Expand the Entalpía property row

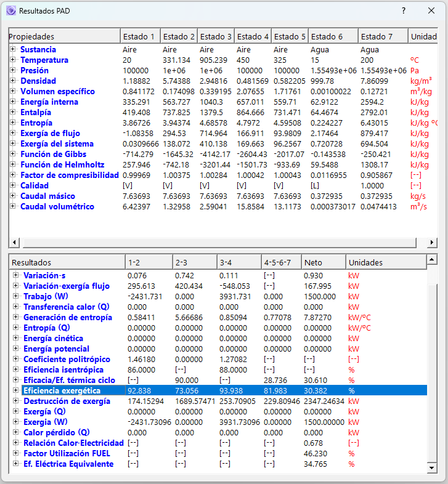pyautogui.click(x=13, y=112)
